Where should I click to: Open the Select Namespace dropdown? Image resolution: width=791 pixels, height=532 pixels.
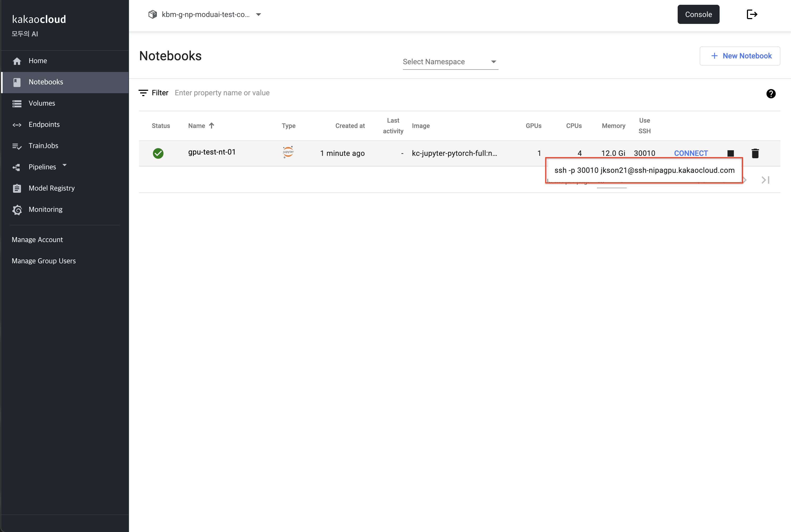click(450, 62)
